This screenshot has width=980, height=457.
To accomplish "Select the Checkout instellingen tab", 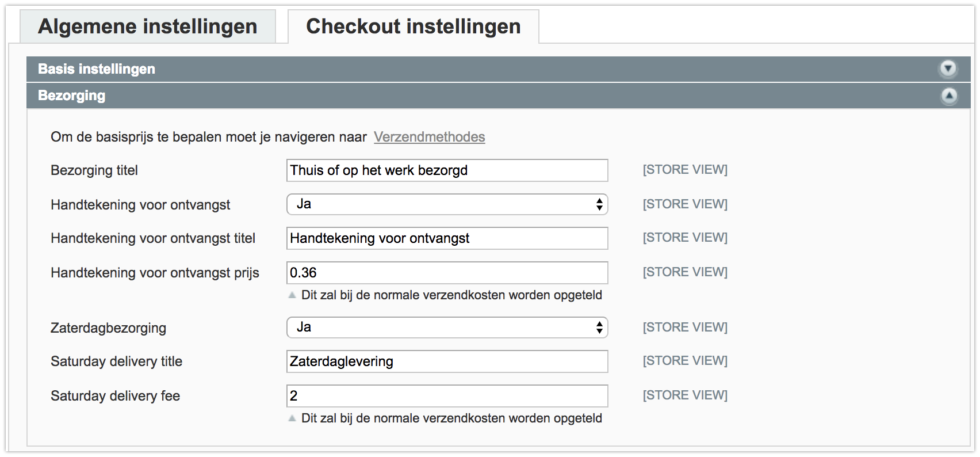I will coord(414,26).
